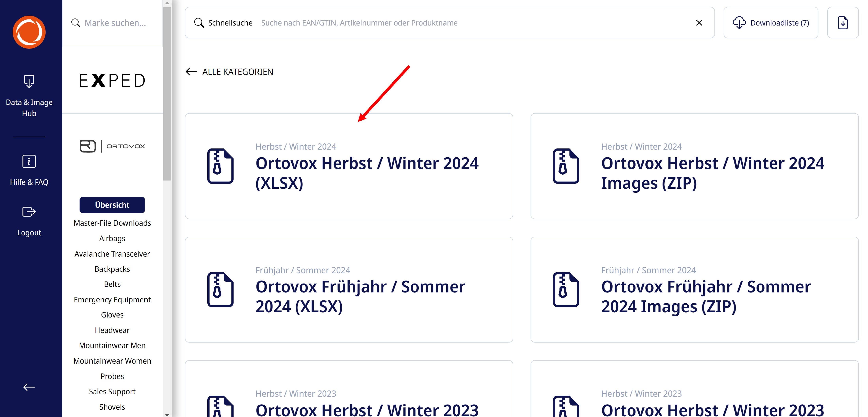Click the brand search magnifier icon
This screenshot has width=868, height=417.
[x=76, y=23]
